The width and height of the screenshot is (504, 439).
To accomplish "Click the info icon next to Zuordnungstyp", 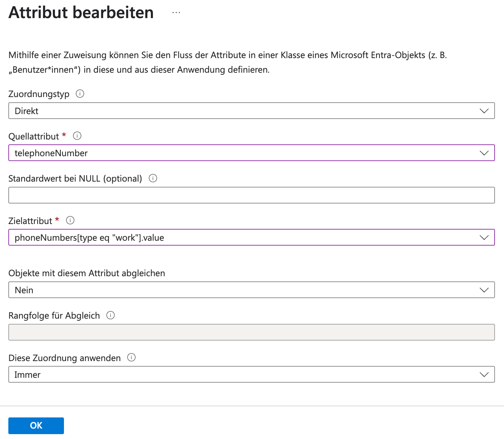I will [80, 94].
